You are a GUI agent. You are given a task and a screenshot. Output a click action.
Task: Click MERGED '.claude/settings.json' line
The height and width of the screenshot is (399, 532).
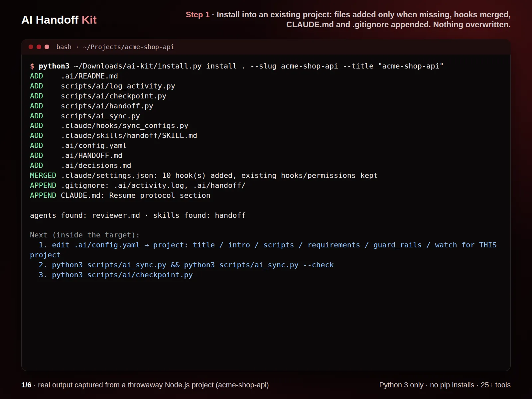pyautogui.click(x=204, y=176)
